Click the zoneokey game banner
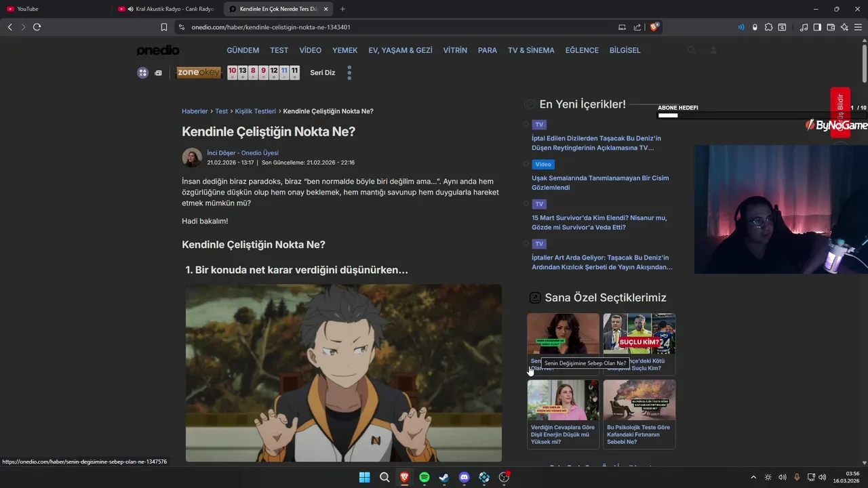Viewport: 868px width, 488px height. (x=199, y=73)
